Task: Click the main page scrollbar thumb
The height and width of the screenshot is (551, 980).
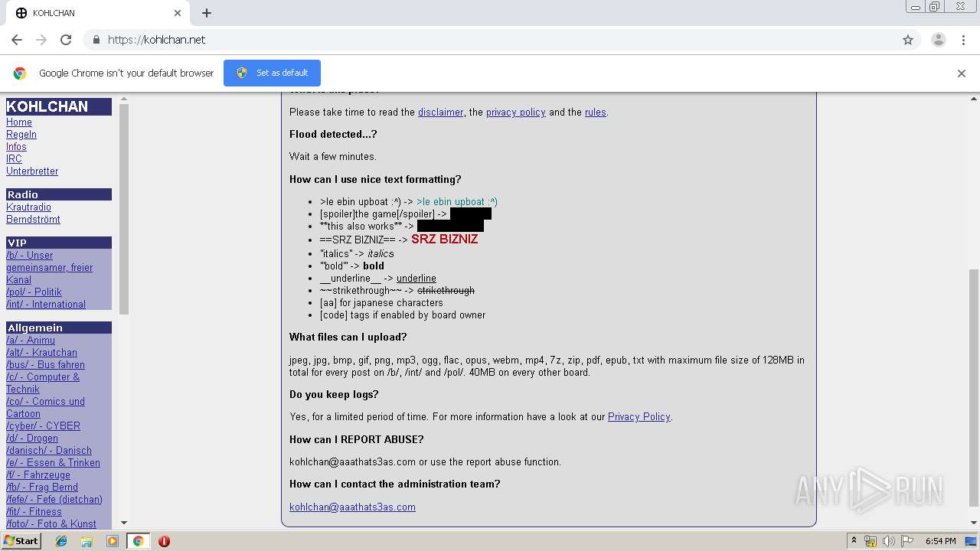Action: click(x=974, y=388)
